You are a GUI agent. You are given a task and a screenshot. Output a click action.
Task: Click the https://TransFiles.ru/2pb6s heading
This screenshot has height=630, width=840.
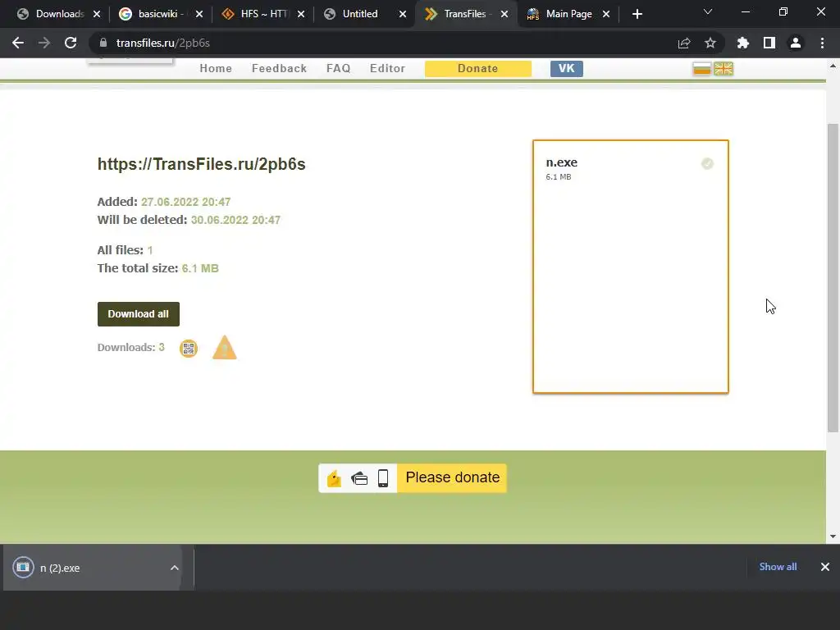point(202,164)
